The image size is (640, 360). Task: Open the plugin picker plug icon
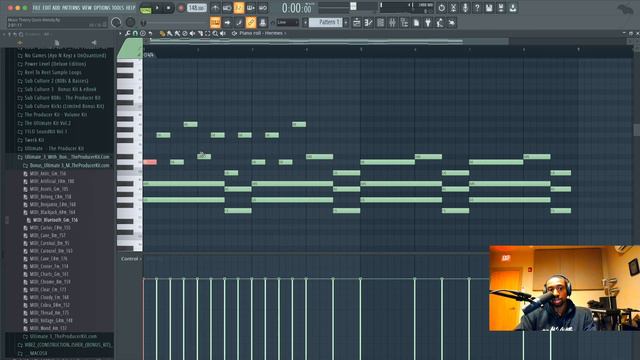click(428, 23)
